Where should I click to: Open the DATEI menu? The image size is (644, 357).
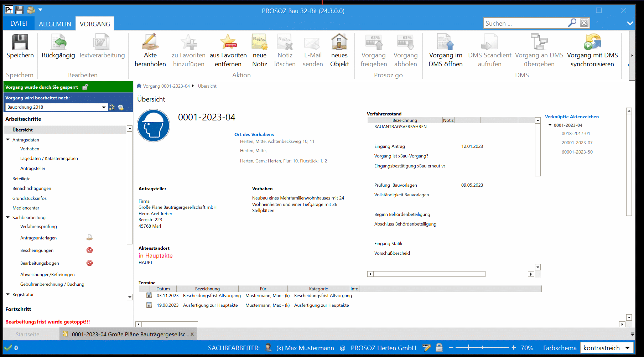coord(19,24)
